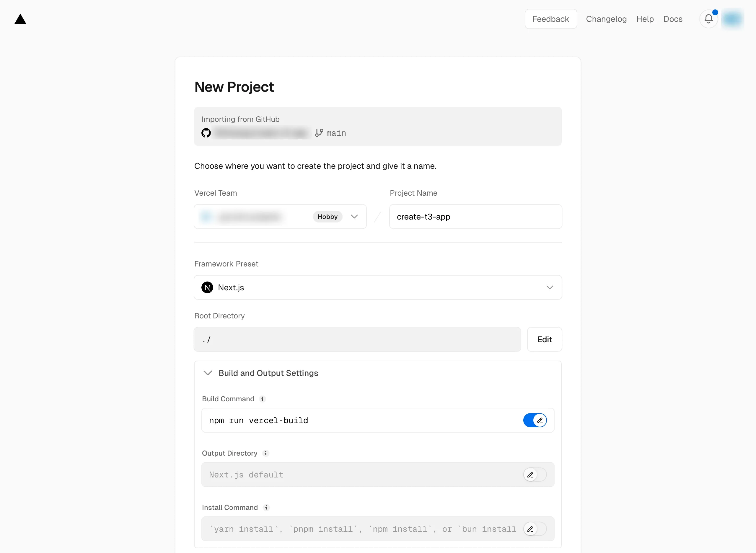Click the git branch icon beside main
The height and width of the screenshot is (553, 756).
(319, 133)
